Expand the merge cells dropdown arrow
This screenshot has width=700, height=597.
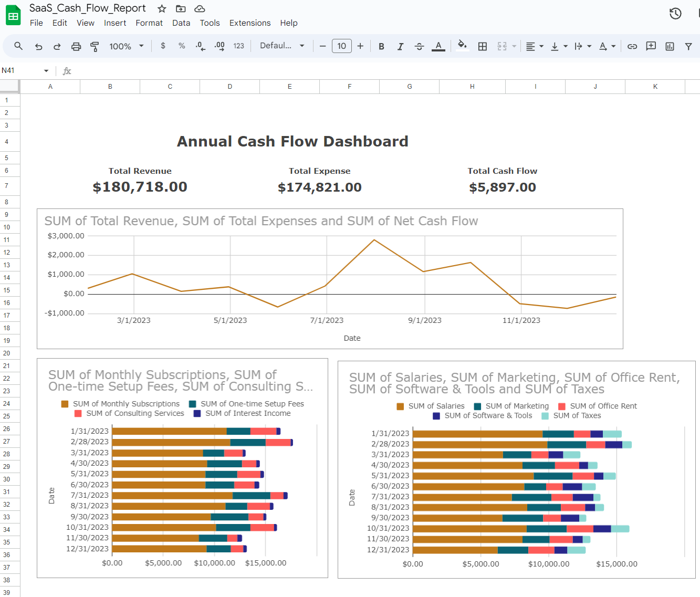coord(514,46)
